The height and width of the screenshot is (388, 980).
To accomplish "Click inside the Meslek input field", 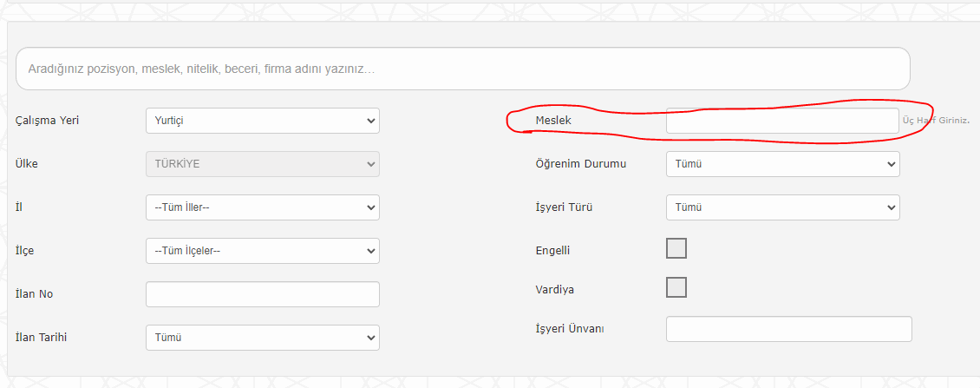I will (x=782, y=121).
